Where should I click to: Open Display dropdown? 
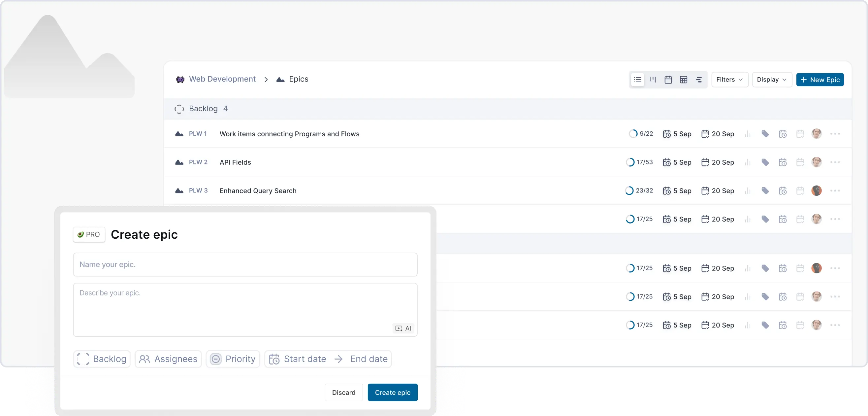[772, 80]
